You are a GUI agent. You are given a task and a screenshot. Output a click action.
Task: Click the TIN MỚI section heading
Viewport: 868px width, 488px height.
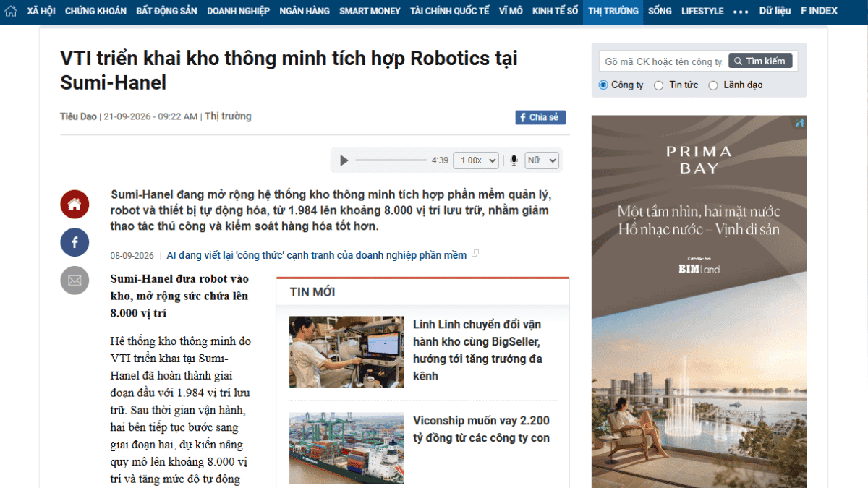312,292
